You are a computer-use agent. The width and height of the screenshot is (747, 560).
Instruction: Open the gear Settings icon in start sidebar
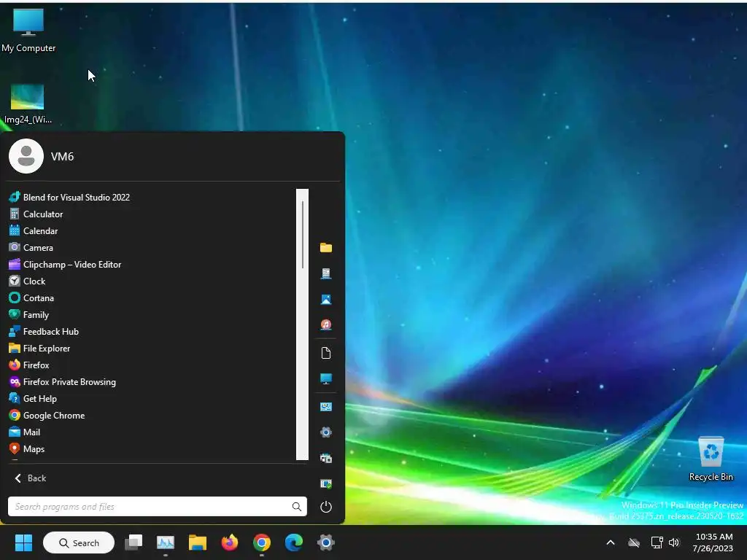(326, 432)
